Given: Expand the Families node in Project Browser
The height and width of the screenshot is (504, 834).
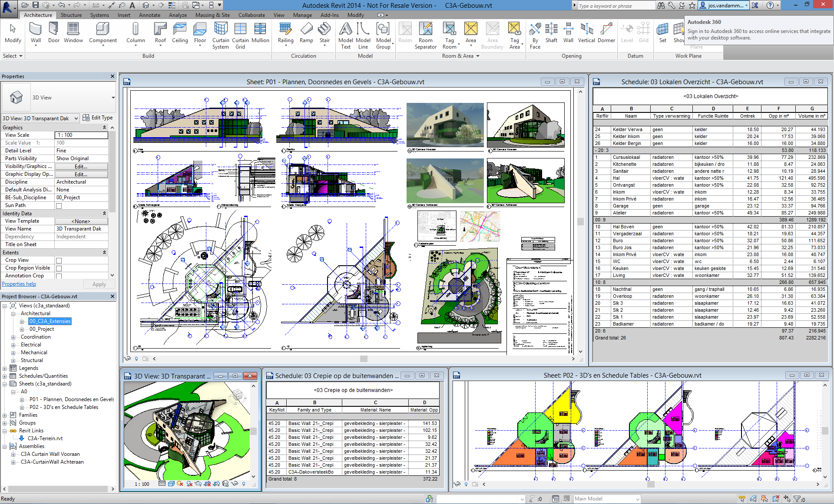Looking at the screenshot, I should tap(5, 415).
